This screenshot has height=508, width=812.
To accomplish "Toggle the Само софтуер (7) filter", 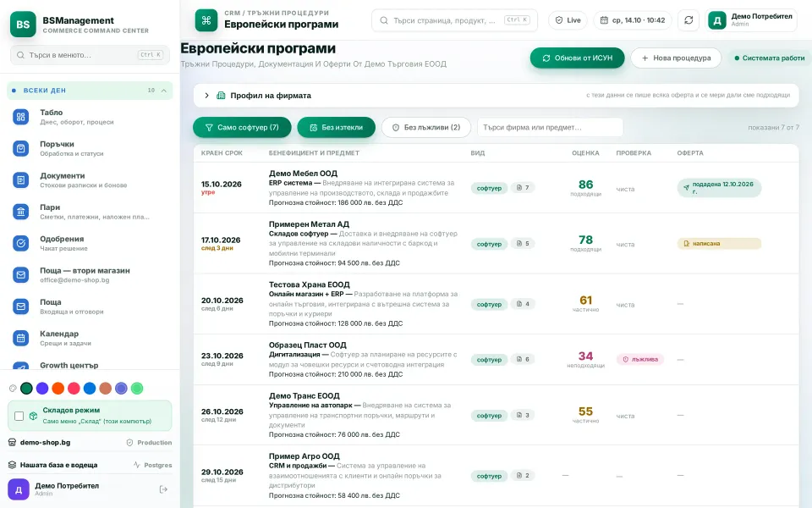I will coord(242,128).
